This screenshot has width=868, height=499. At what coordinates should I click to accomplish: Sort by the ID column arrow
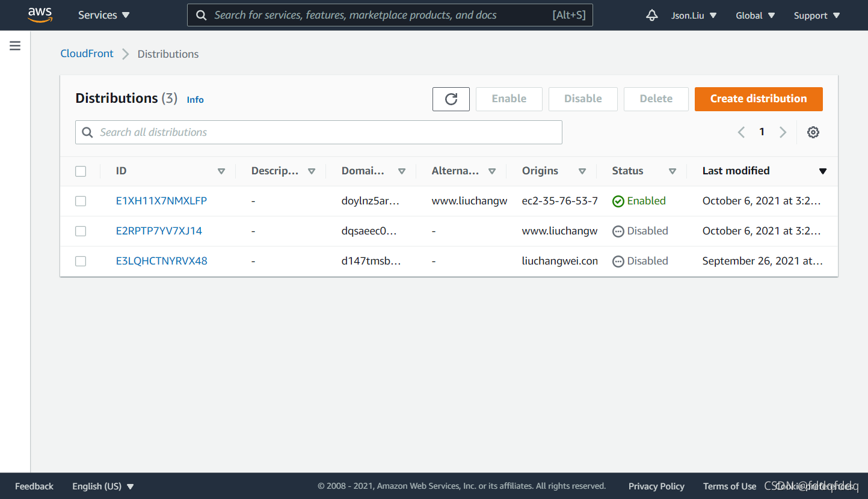tap(221, 171)
